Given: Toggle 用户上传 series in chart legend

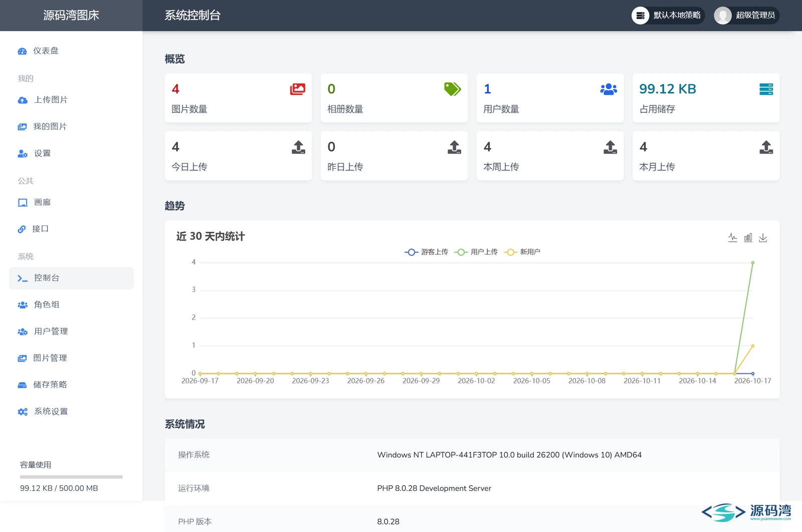Looking at the screenshot, I should (x=476, y=252).
